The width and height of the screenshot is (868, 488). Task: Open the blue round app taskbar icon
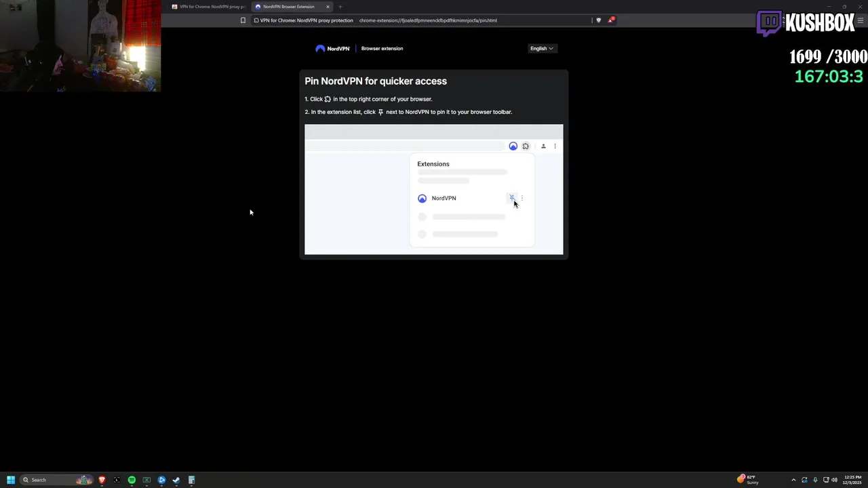coord(161,480)
